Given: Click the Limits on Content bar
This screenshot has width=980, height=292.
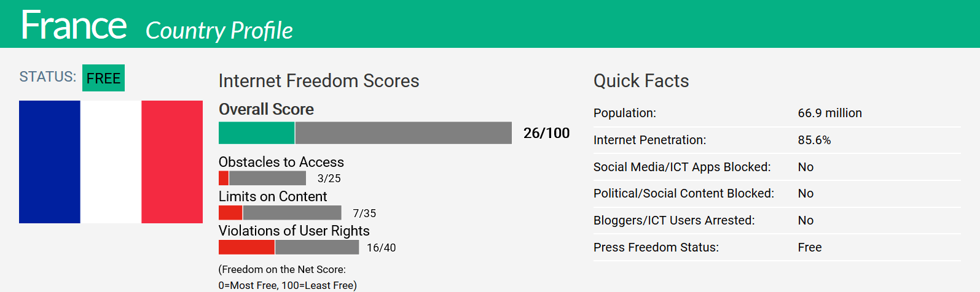Looking at the screenshot, I should (x=280, y=213).
